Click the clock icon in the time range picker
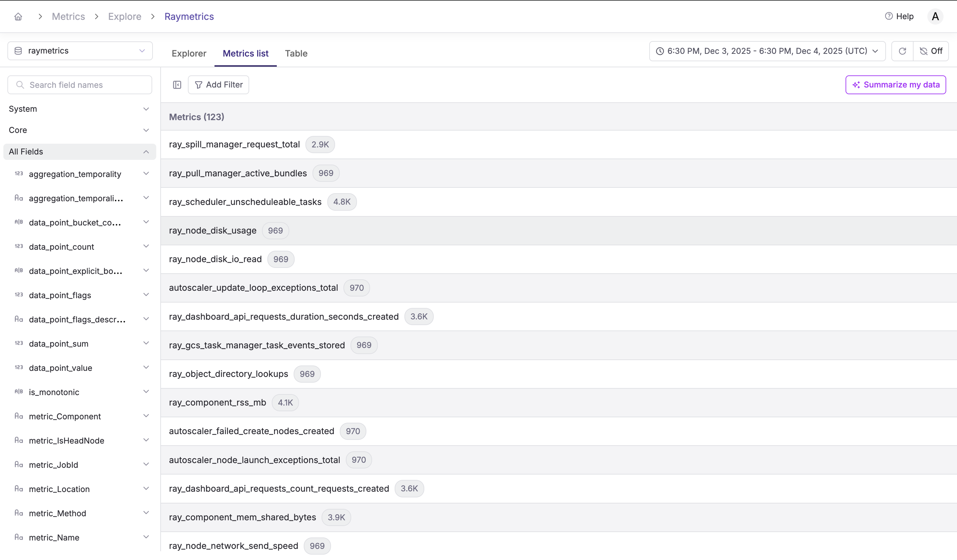 (x=660, y=51)
